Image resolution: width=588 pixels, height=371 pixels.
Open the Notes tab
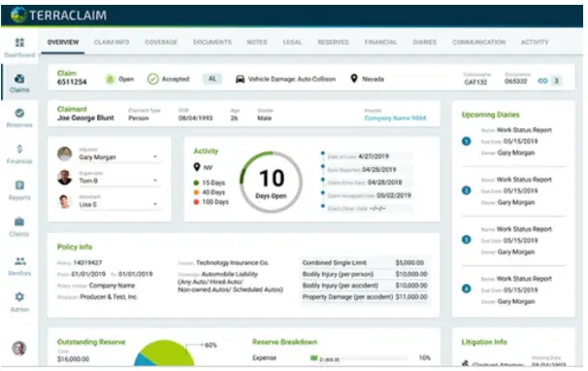coord(257,42)
